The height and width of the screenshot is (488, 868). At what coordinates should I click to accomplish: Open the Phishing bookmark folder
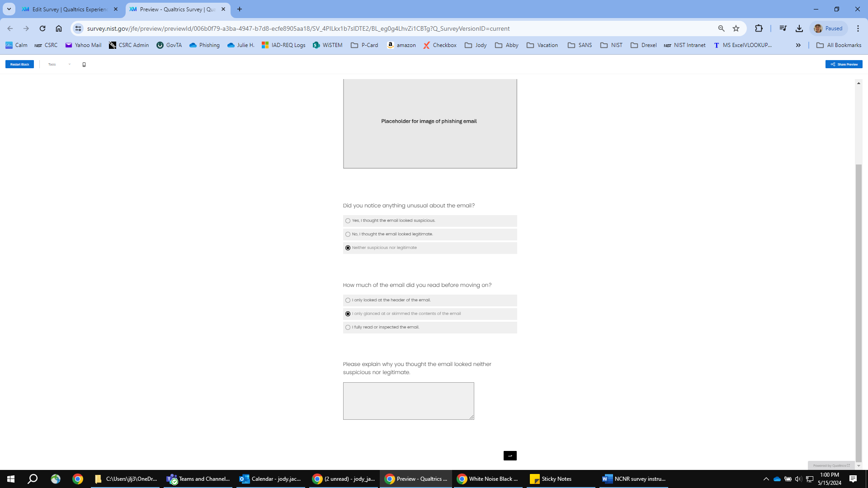click(204, 45)
